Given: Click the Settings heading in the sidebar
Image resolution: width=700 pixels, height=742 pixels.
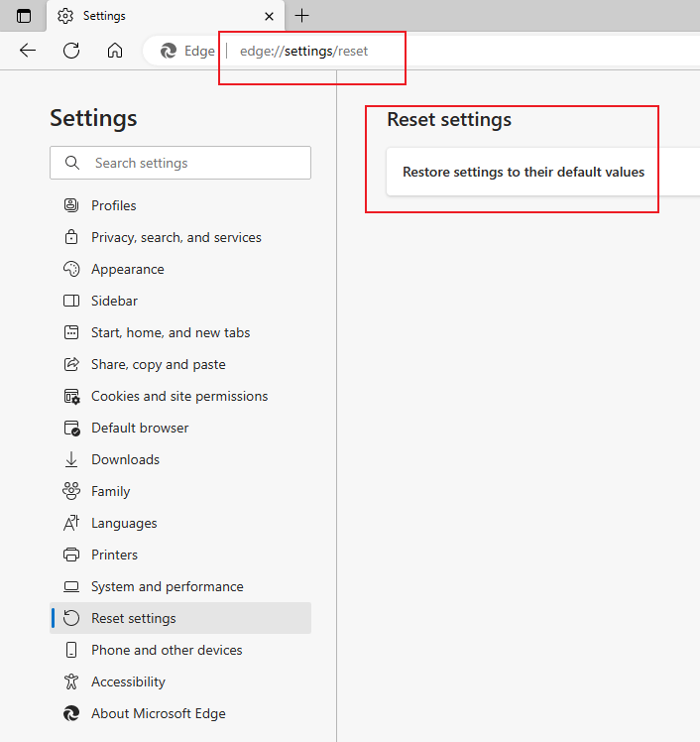Looking at the screenshot, I should [x=93, y=118].
